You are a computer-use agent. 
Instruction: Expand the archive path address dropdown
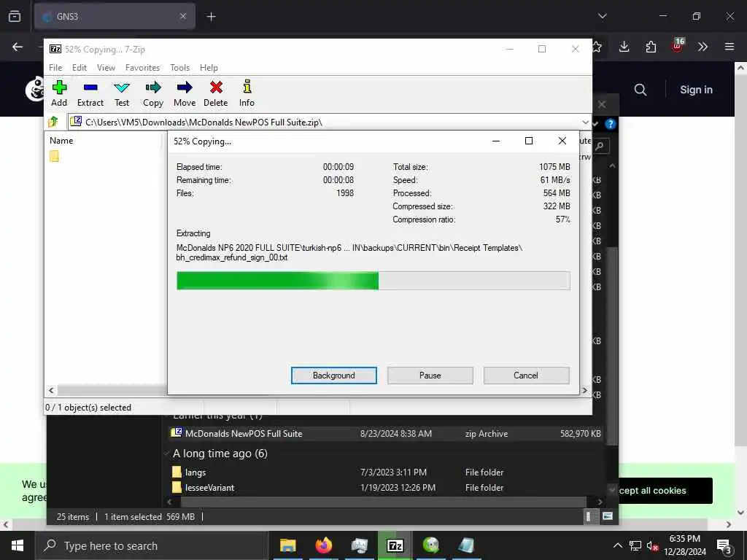[585, 122]
